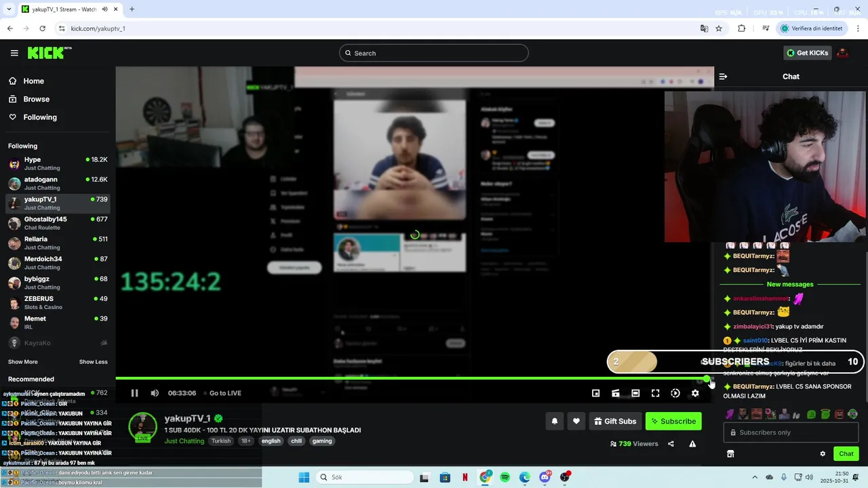Click the green Subscribe button
Image resolution: width=868 pixels, height=488 pixels.
tap(673, 421)
